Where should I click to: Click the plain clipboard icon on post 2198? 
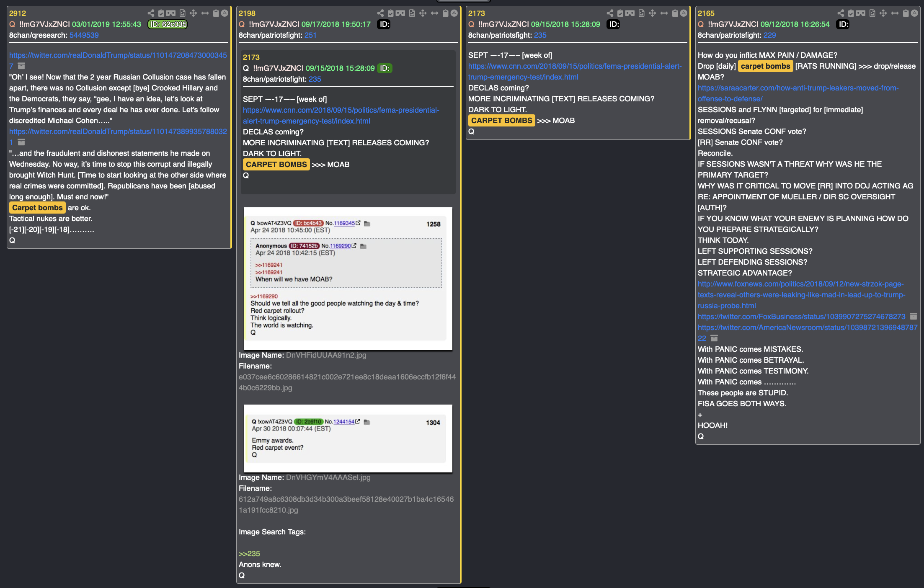point(445,13)
